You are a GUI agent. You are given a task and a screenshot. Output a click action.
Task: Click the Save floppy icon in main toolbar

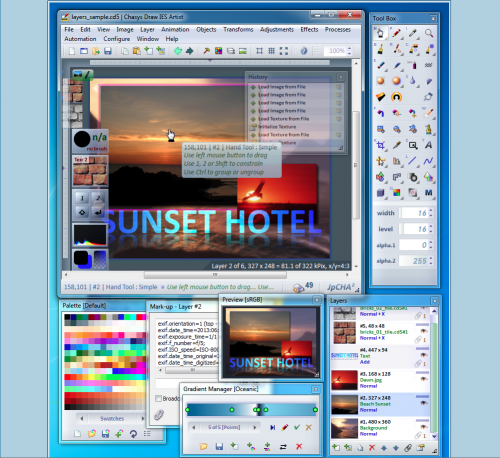click(x=107, y=51)
